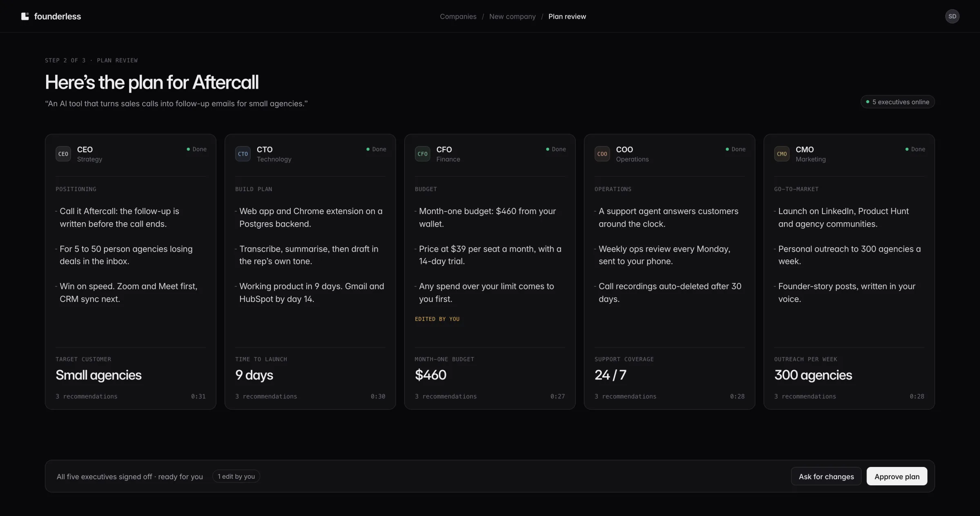
Task: Click the Done status on CEO card
Action: (196, 149)
